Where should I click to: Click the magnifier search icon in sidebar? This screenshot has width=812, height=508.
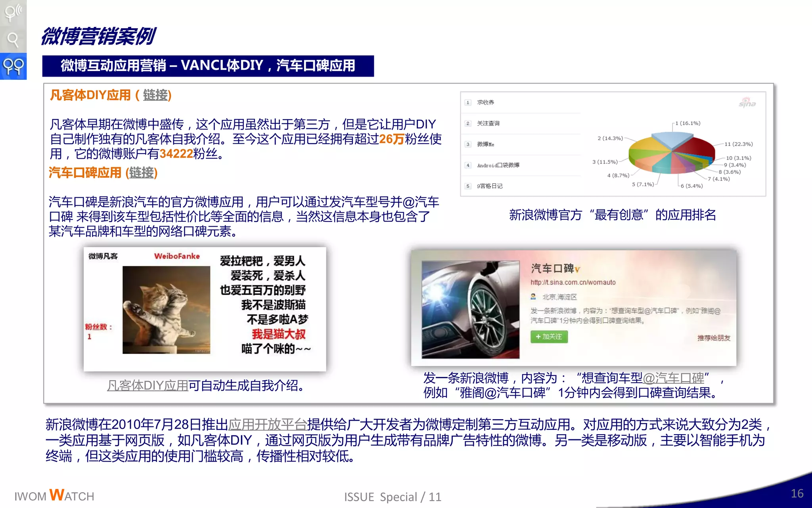[x=13, y=40]
